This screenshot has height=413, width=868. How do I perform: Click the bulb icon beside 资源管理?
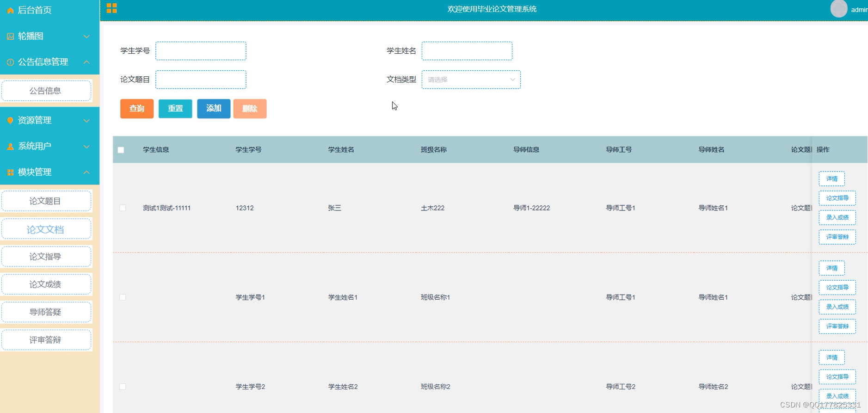[10, 120]
